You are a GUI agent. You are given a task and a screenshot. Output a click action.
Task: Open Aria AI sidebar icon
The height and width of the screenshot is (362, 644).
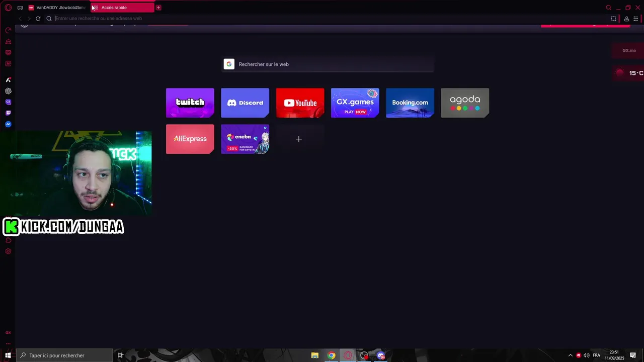click(x=8, y=80)
